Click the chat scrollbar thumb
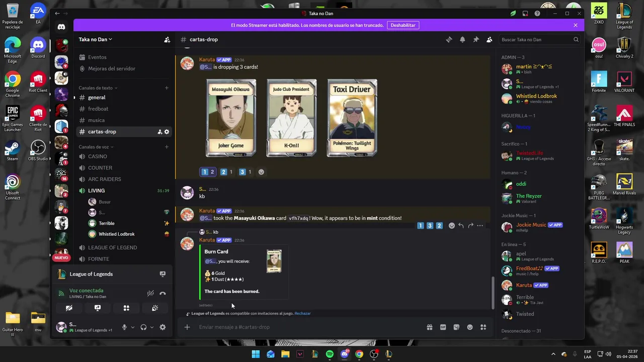Screen dimensions: 644x362 [493, 293]
